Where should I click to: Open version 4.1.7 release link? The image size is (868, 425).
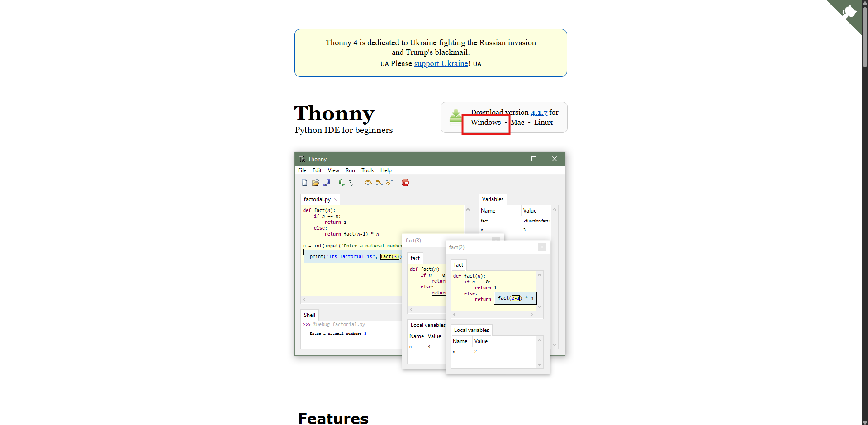(539, 112)
